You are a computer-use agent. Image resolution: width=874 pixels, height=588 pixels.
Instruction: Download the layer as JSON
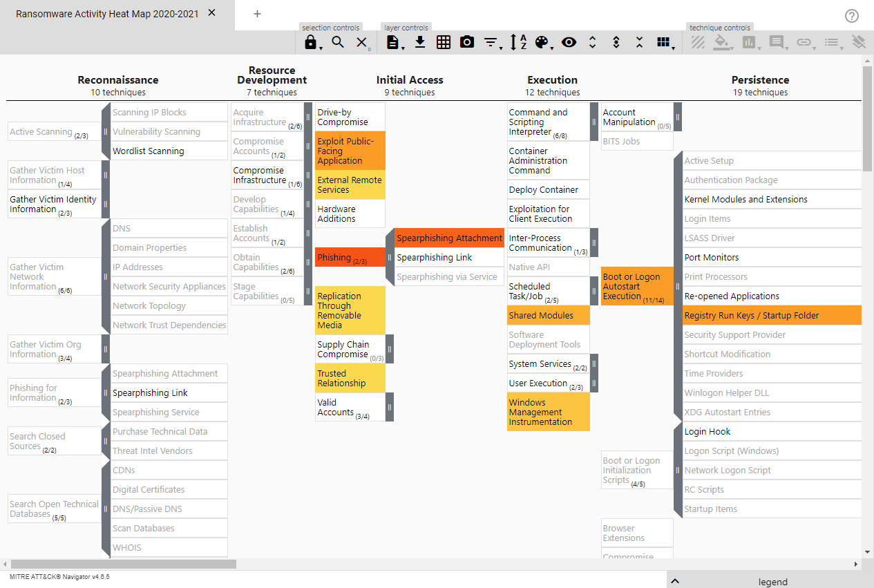tap(420, 42)
